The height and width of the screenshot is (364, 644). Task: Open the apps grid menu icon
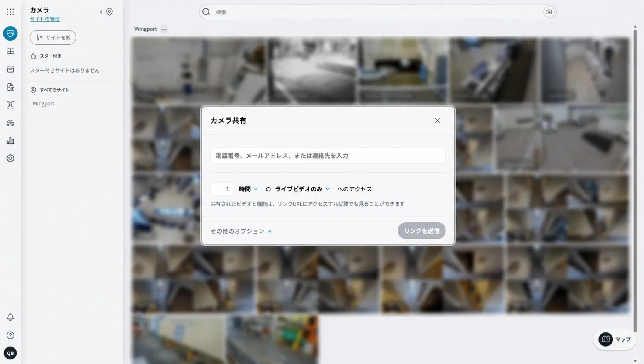(10, 12)
